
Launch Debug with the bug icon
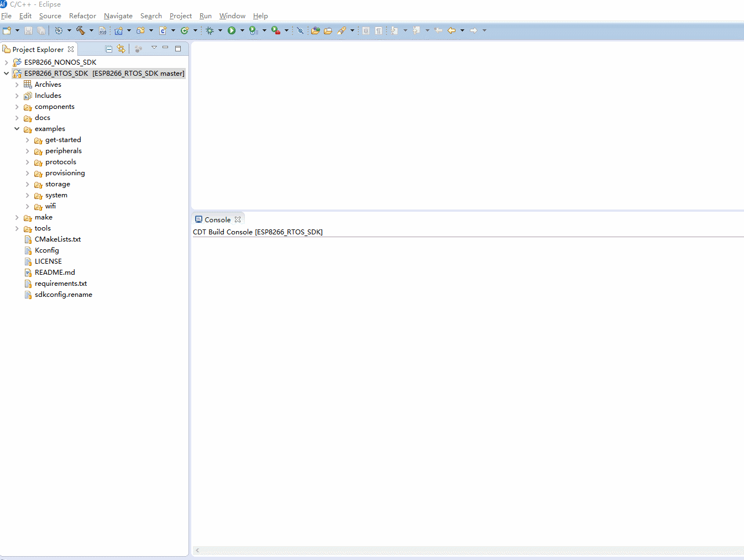point(210,30)
